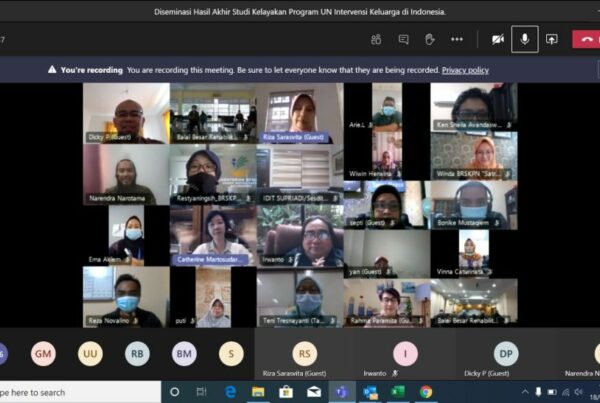Open the meeting chat icon

[403, 39]
